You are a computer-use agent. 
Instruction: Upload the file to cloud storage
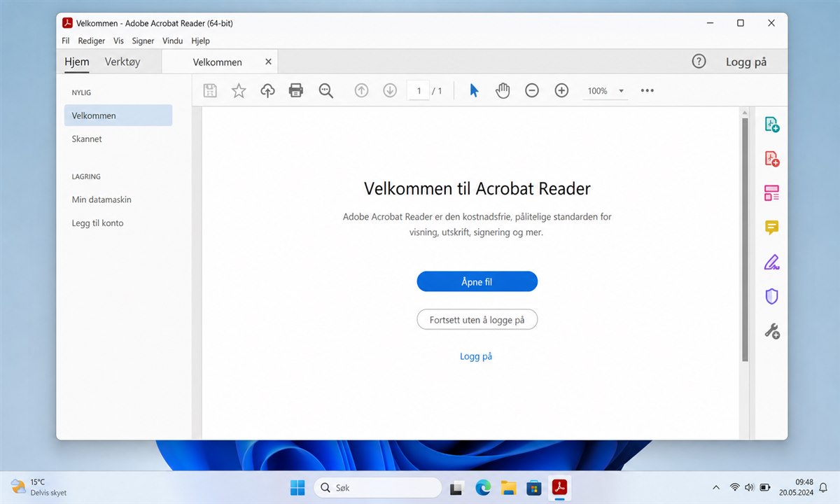[x=267, y=90]
